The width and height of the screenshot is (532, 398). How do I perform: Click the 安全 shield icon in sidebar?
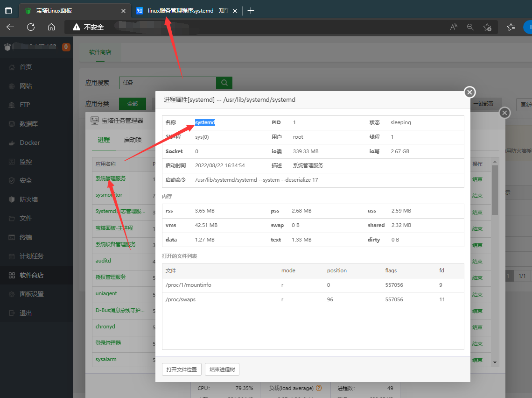[x=12, y=181]
